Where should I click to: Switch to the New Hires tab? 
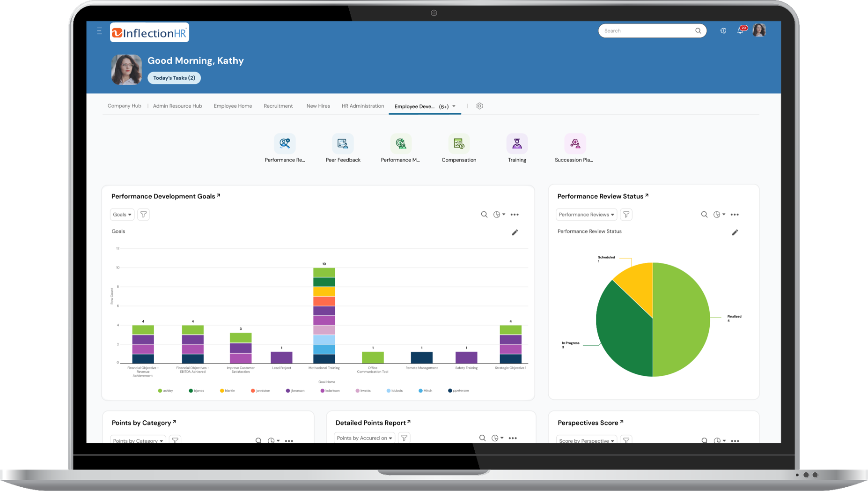(318, 106)
